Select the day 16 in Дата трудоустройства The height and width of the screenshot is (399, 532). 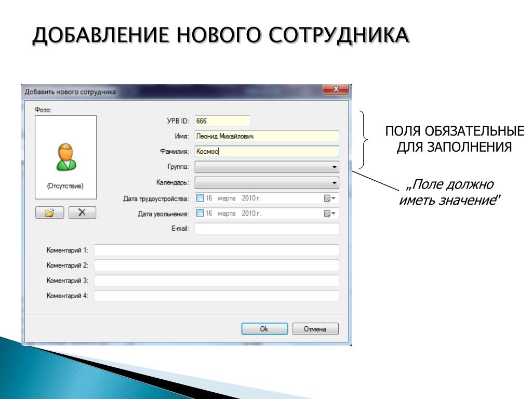tap(209, 198)
